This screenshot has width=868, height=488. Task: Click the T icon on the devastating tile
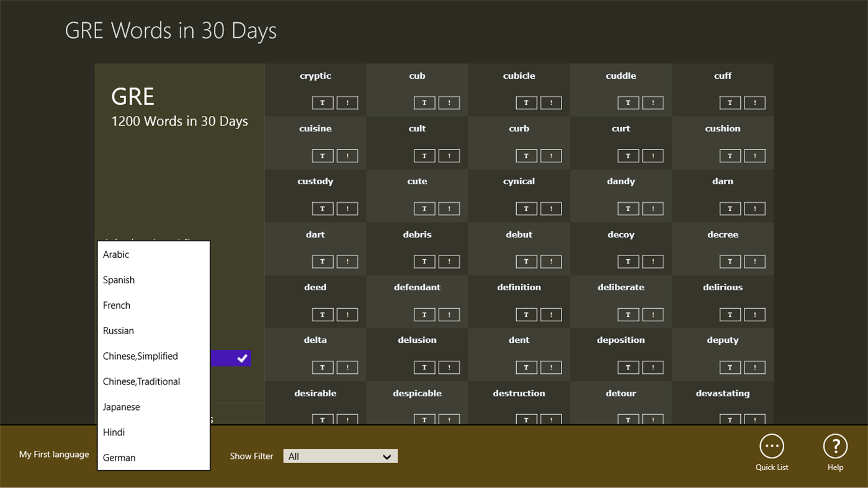tap(730, 420)
